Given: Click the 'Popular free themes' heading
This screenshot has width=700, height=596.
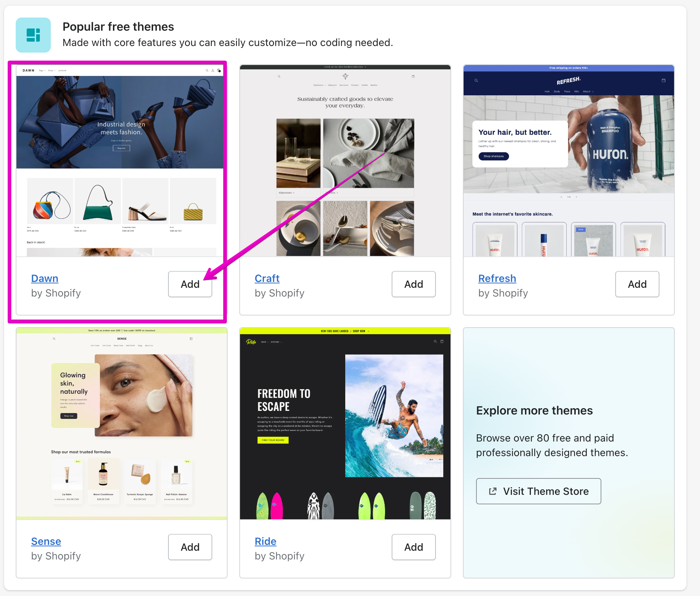Looking at the screenshot, I should (x=118, y=27).
